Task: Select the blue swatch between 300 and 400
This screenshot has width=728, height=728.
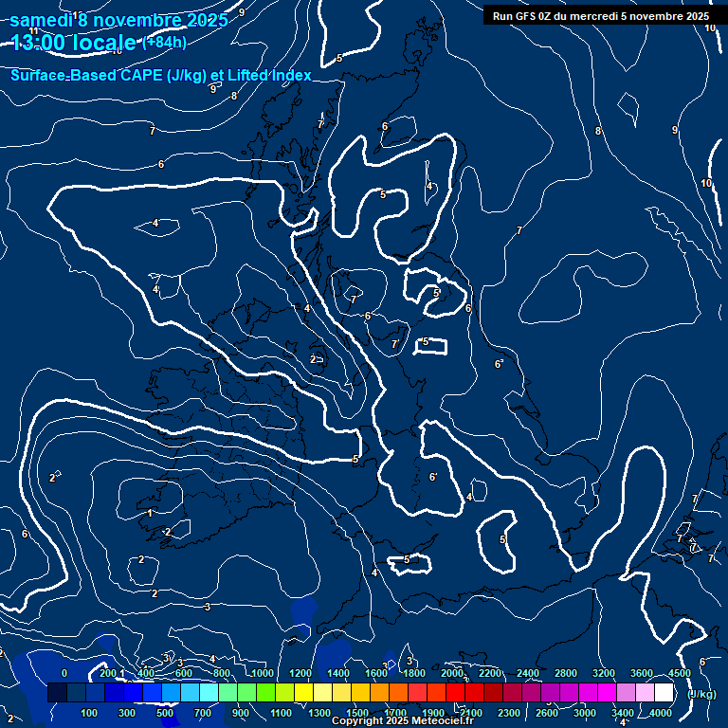Action: [134, 692]
